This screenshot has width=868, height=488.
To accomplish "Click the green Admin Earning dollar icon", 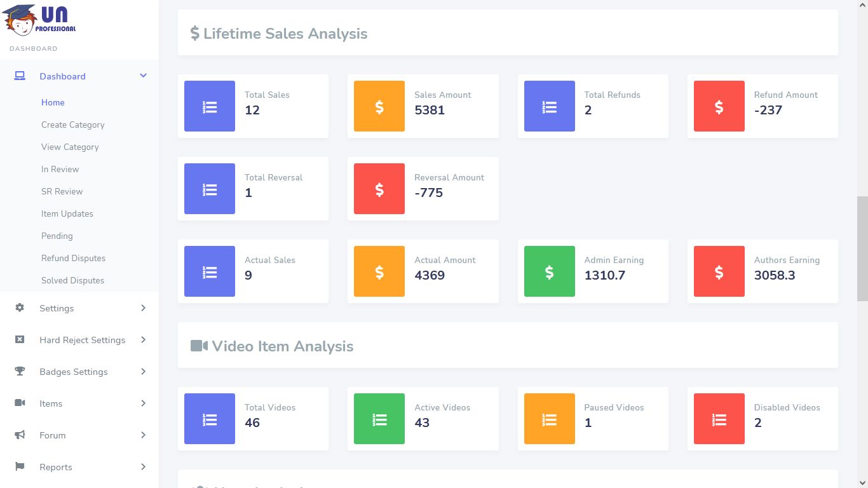I will (x=549, y=271).
